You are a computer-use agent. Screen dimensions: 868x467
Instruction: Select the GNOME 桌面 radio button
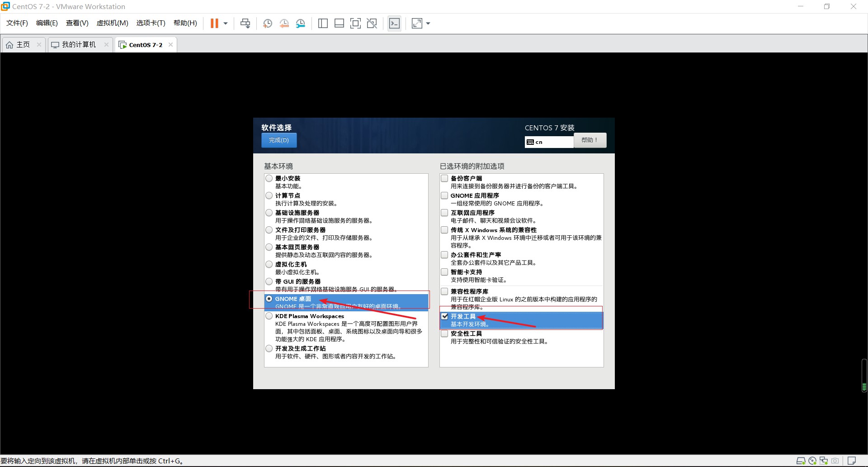click(x=269, y=299)
